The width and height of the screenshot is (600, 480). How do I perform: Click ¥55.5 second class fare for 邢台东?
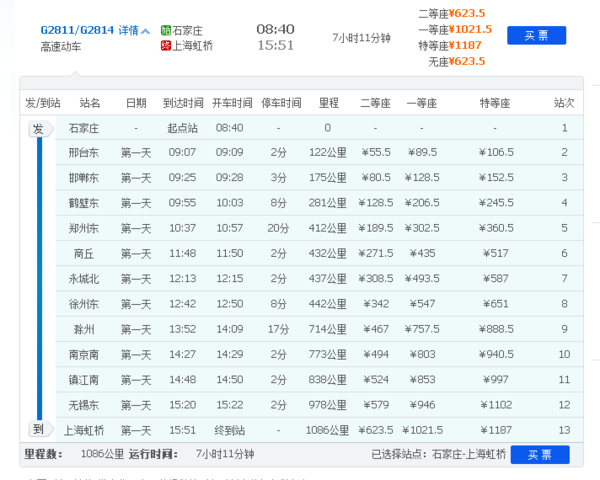376,153
